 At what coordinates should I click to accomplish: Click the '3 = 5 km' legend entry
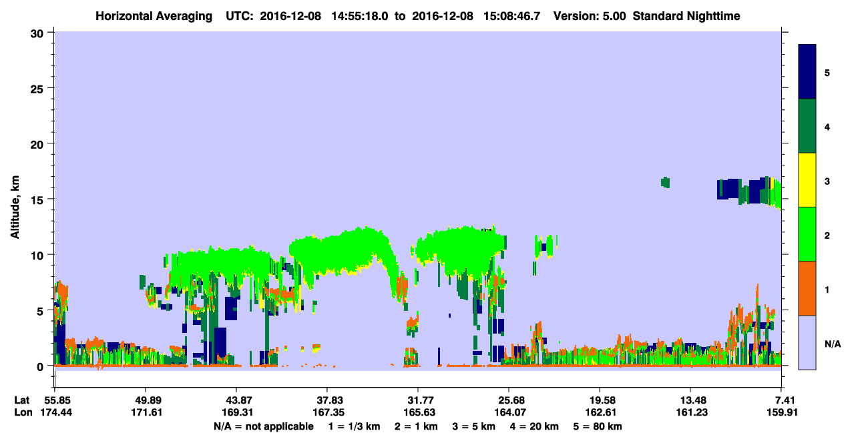pyautogui.click(x=474, y=426)
